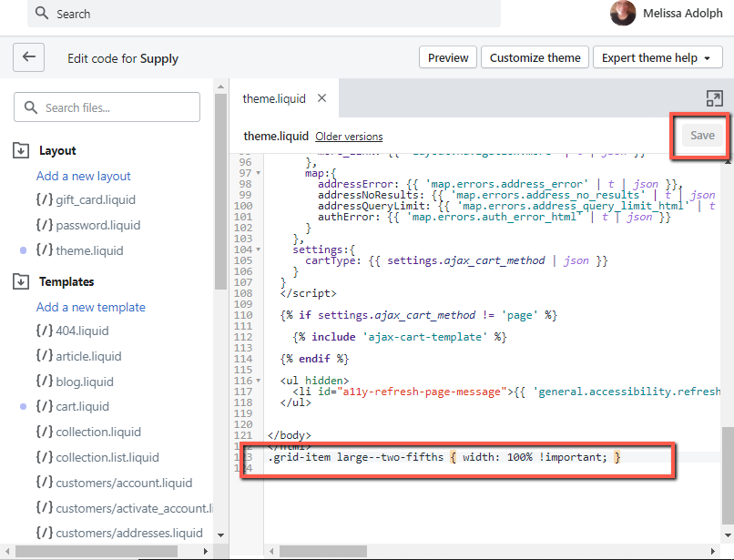Click Melissa Adolph's profile avatar
The image size is (734, 560).
pos(623,14)
